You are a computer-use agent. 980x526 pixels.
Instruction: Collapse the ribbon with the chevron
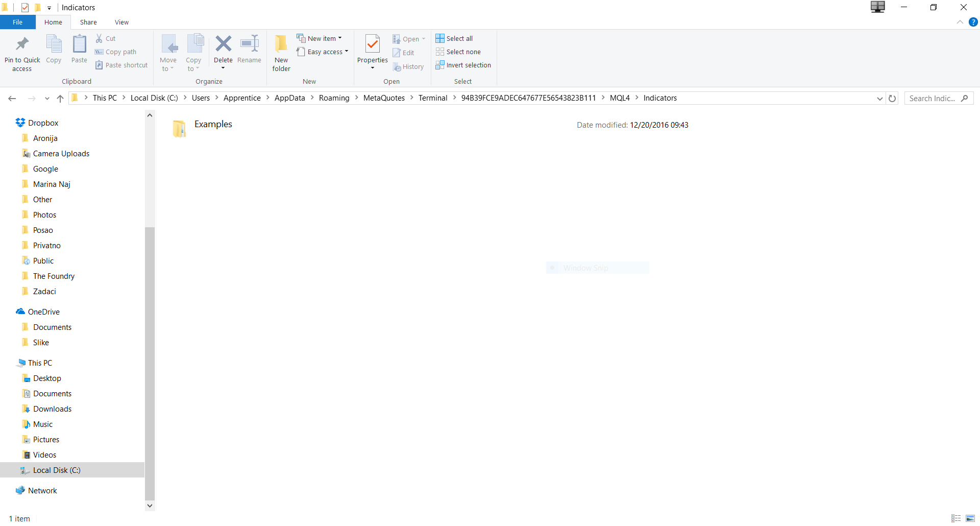[960, 22]
